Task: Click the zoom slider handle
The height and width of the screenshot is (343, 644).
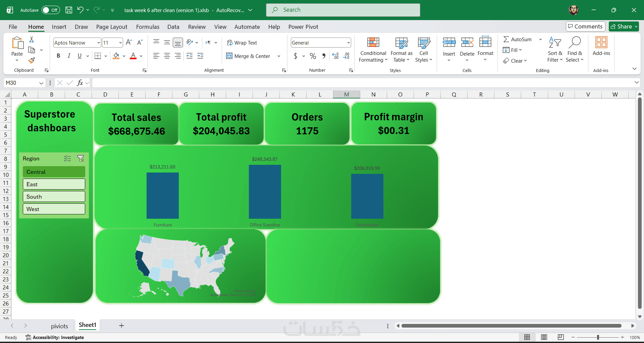Action: (598, 337)
